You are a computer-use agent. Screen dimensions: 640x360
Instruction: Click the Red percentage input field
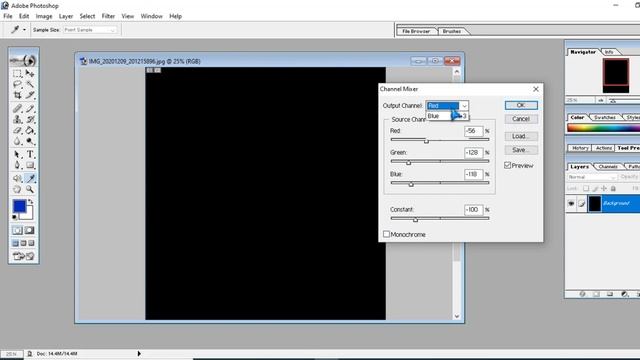(x=473, y=131)
